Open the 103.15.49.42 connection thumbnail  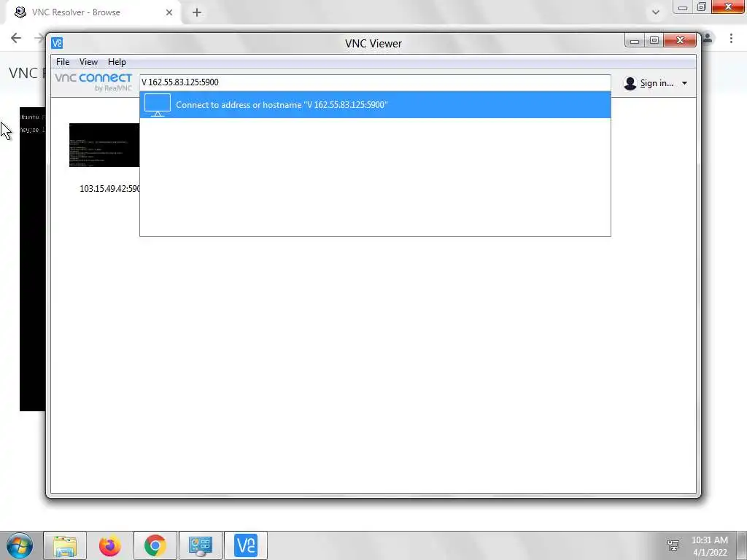(x=104, y=145)
